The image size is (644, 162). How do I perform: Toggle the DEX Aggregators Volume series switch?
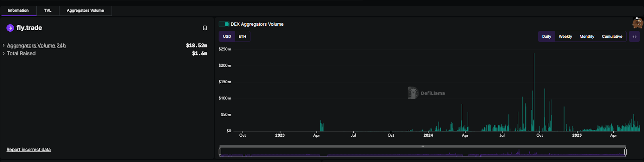tap(224, 24)
